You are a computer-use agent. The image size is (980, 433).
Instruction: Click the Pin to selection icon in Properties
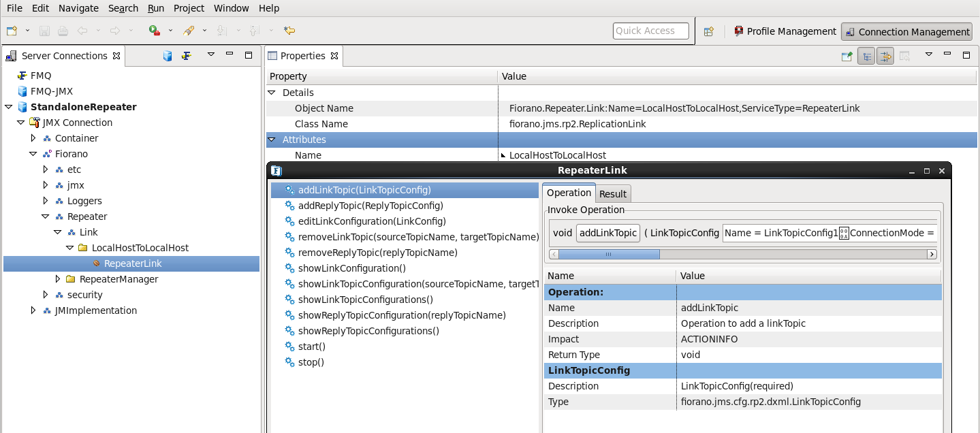847,57
